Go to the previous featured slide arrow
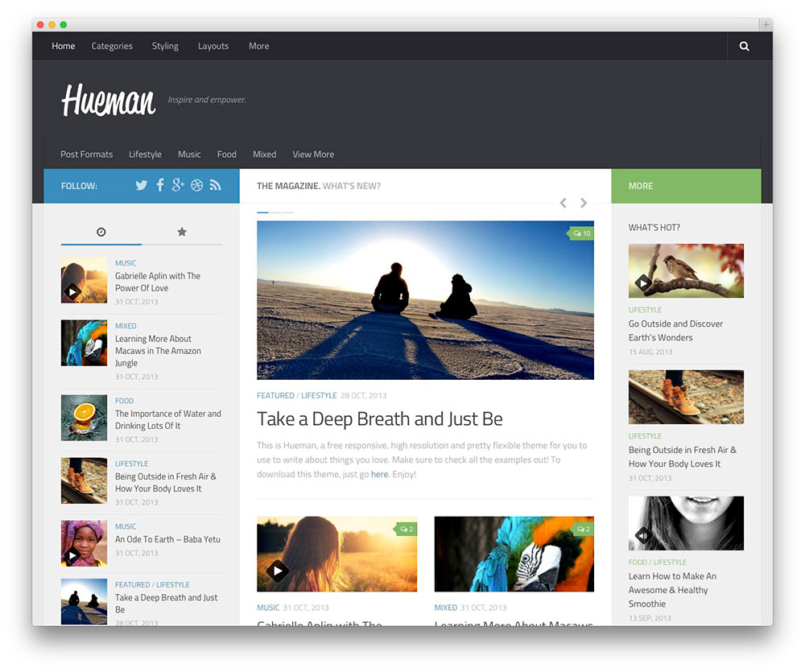Image resolution: width=805 pixels, height=672 pixels. click(x=563, y=204)
